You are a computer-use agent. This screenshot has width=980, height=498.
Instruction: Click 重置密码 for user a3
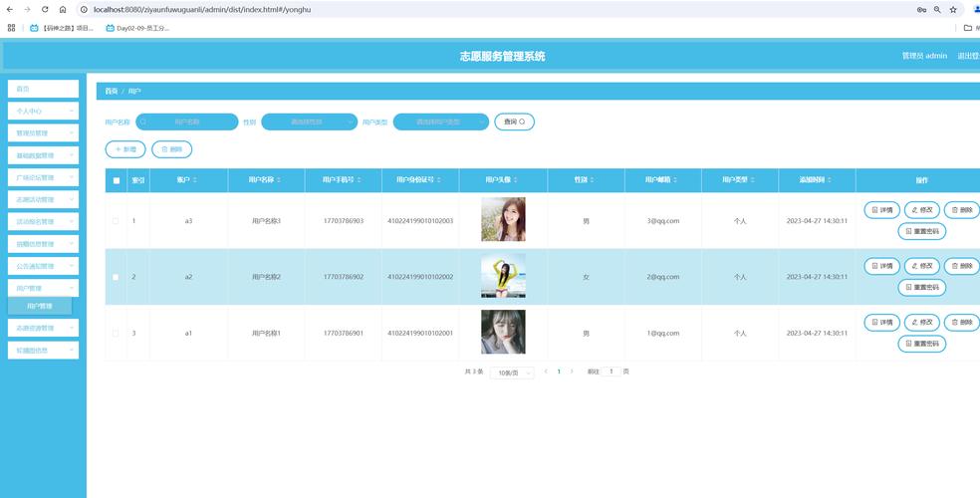point(922,231)
